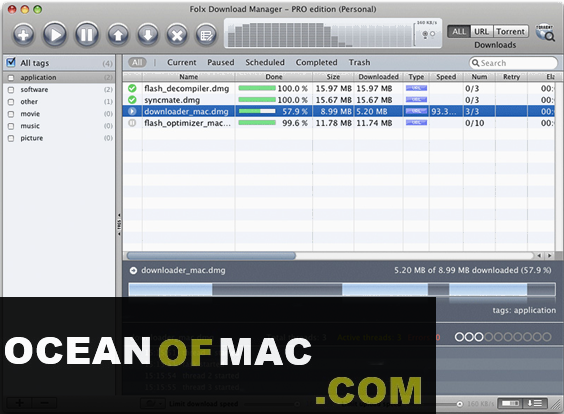Screen dimensions: 564x414
Task: Click the speed graph mode toggle icon
Action: [429, 34]
